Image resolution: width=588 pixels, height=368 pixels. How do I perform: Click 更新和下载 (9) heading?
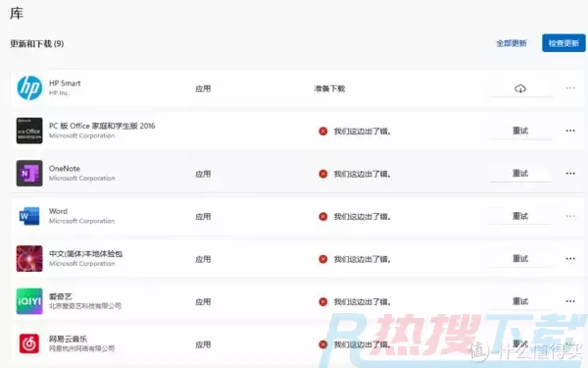37,44
